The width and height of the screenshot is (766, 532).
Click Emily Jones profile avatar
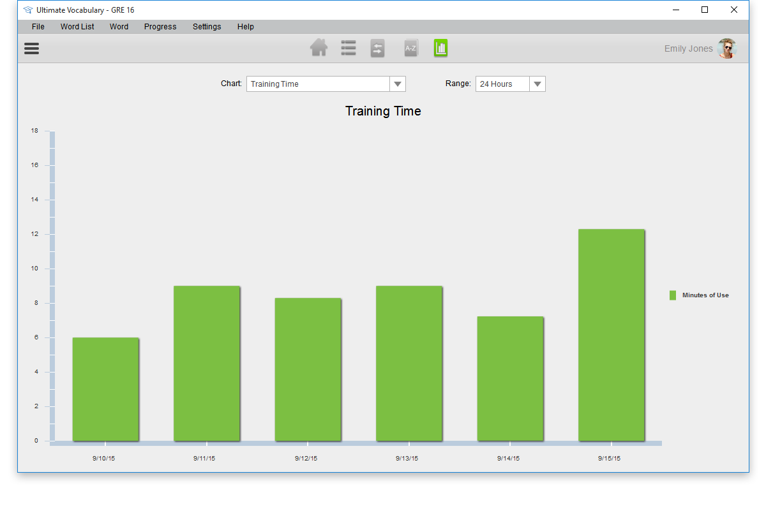point(726,48)
